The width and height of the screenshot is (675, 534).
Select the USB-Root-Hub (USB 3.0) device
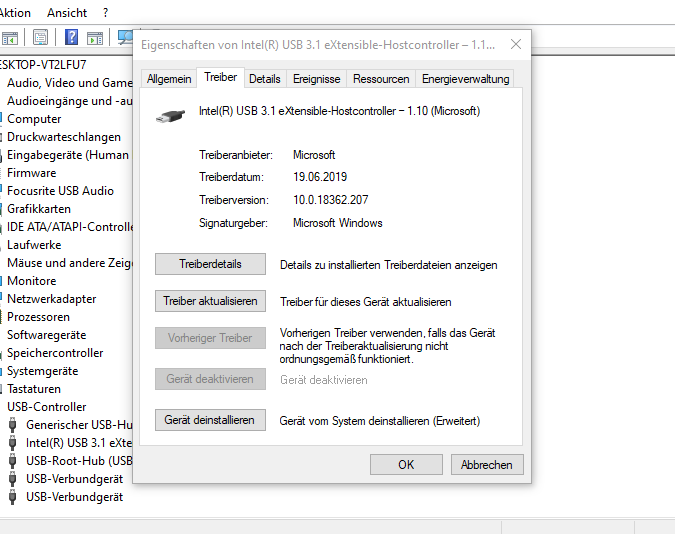(x=79, y=461)
